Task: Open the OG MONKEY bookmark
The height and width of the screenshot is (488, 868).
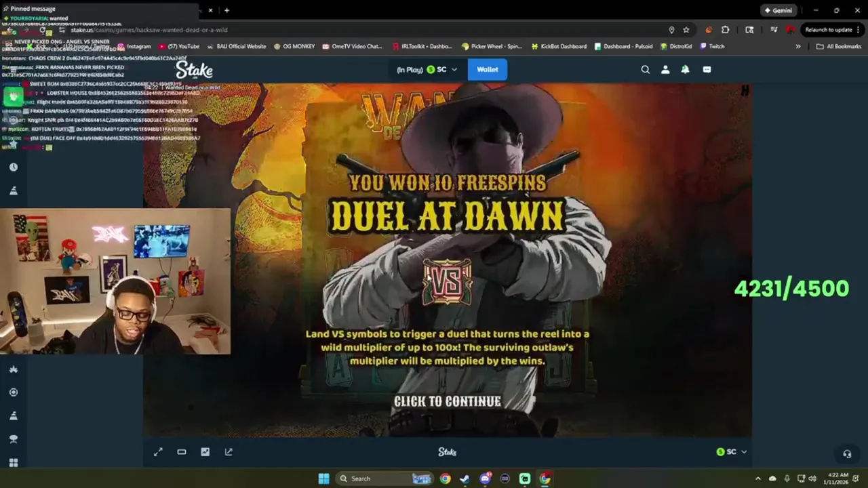Action: [294, 46]
